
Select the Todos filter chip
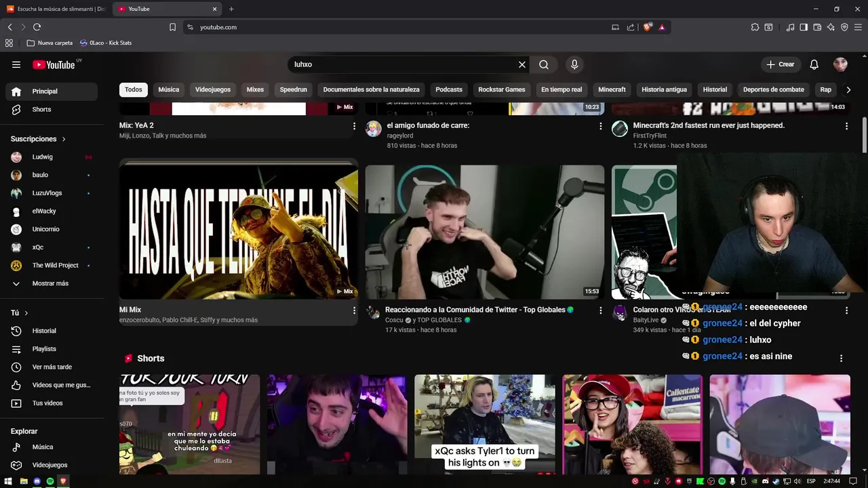click(x=134, y=89)
